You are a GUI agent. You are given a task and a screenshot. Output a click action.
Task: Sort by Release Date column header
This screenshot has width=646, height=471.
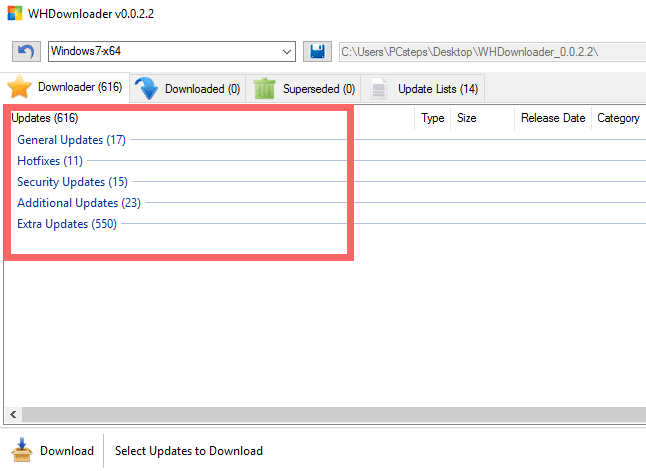coord(552,118)
